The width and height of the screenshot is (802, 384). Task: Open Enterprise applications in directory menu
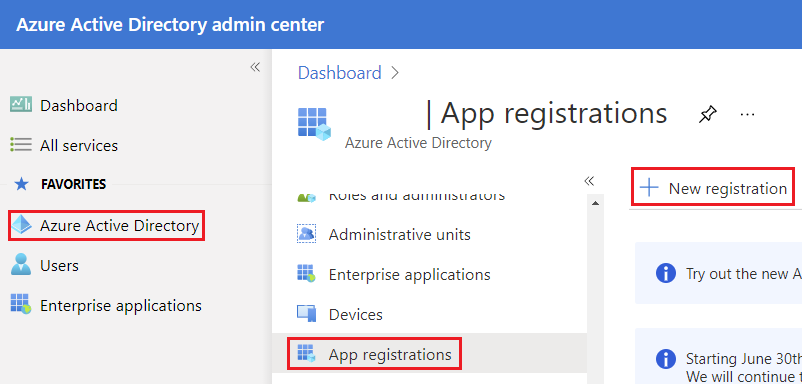[409, 275]
